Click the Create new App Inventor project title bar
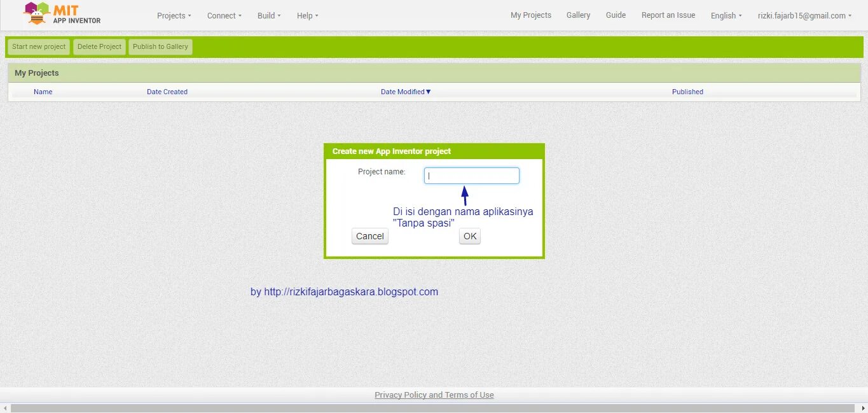868x413 pixels. [x=434, y=151]
